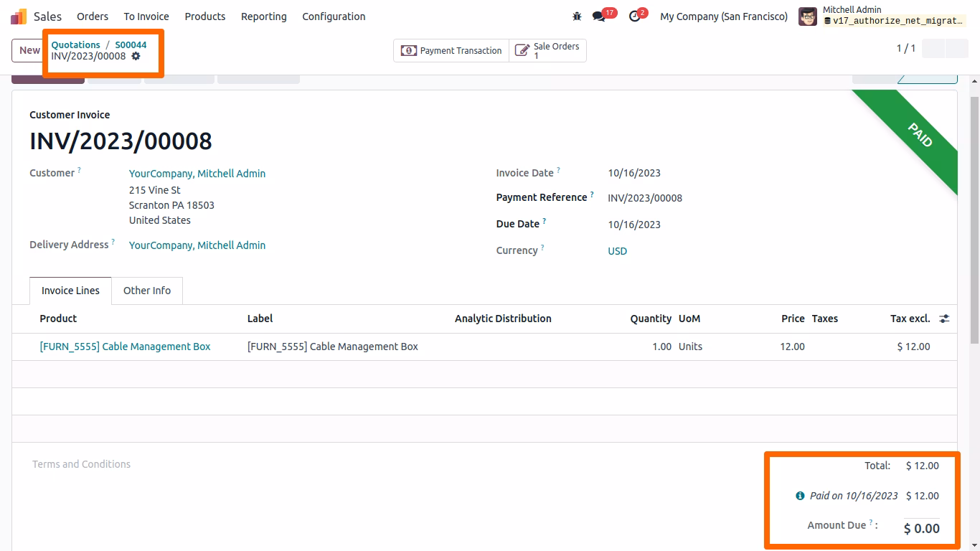The image size is (980, 551).
Task: Open the messages chat icon with 17 badge
Action: [599, 17]
